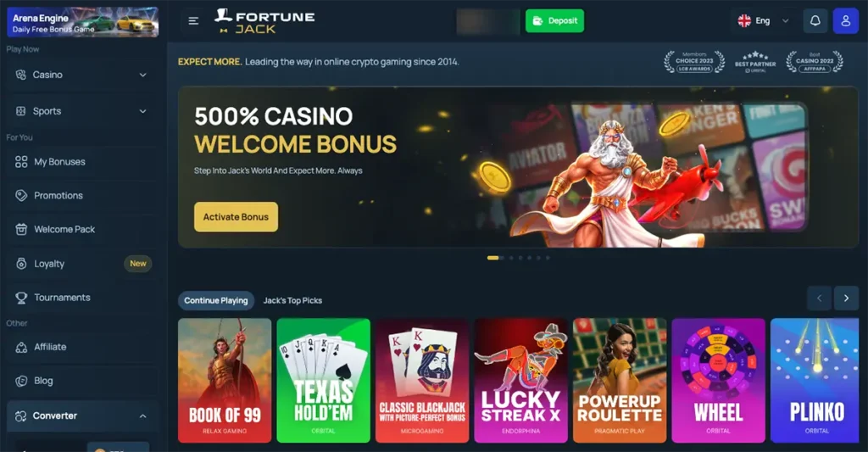Open the Promotions tag icon item
The height and width of the screenshot is (452, 868).
(82, 196)
